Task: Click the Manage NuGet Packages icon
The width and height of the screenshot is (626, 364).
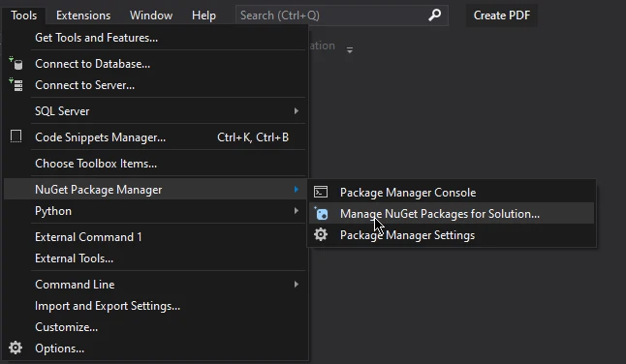Action: [x=321, y=213]
